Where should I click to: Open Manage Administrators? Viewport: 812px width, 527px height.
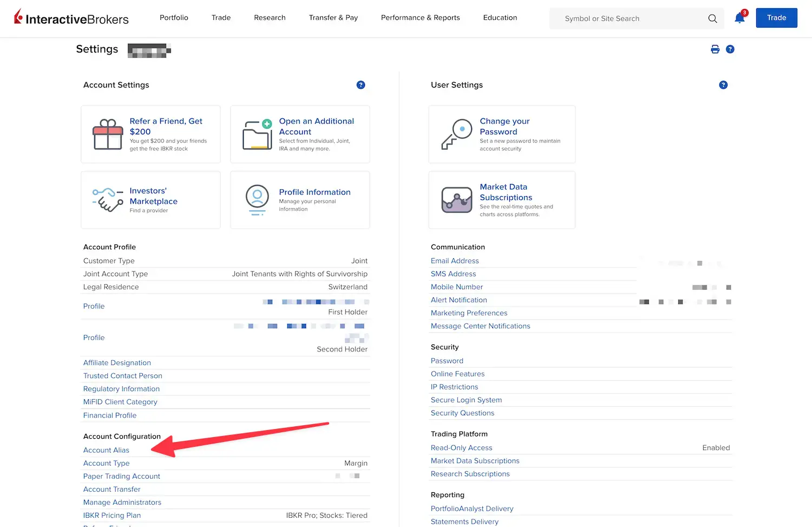pyautogui.click(x=122, y=502)
